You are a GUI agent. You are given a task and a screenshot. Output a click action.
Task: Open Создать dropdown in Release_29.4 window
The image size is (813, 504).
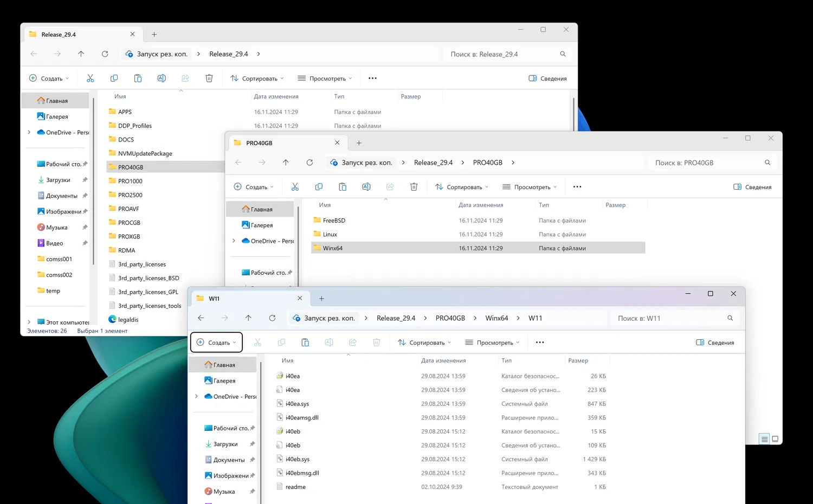click(x=49, y=78)
